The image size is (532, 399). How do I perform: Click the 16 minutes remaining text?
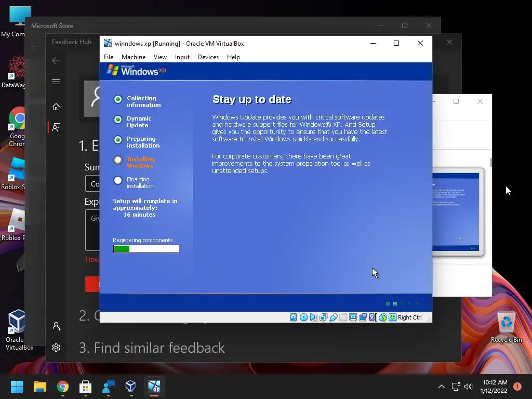pyautogui.click(x=139, y=215)
